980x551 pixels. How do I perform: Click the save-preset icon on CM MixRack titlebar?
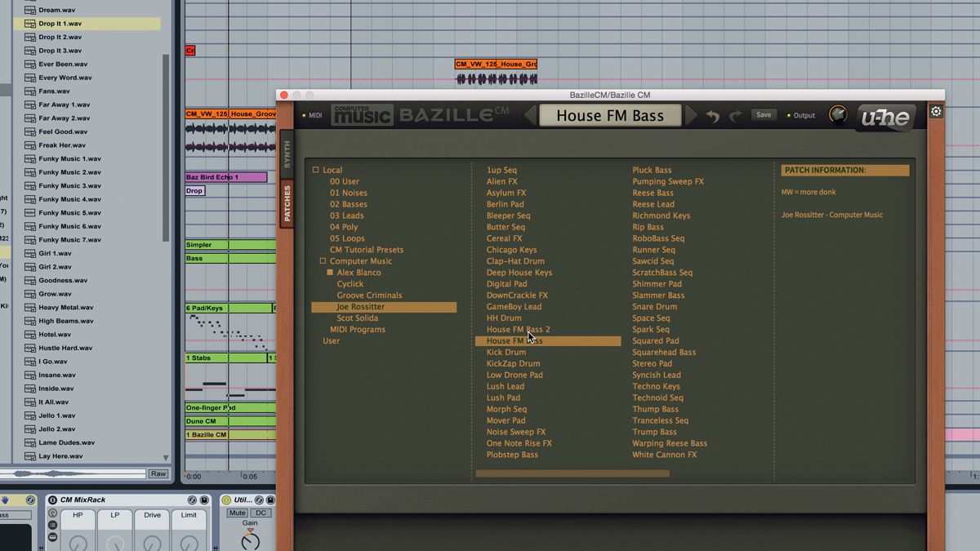(x=203, y=500)
